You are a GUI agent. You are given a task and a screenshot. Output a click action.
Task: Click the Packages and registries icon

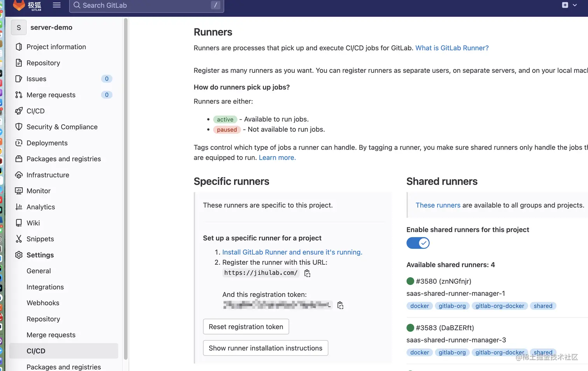coord(19,159)
